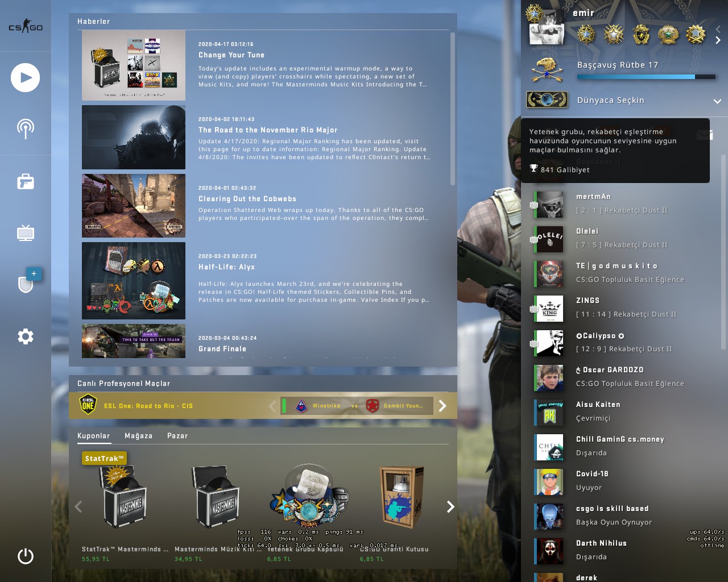
Task: Click the 34,95 TL price
Action: pos(188,559)
